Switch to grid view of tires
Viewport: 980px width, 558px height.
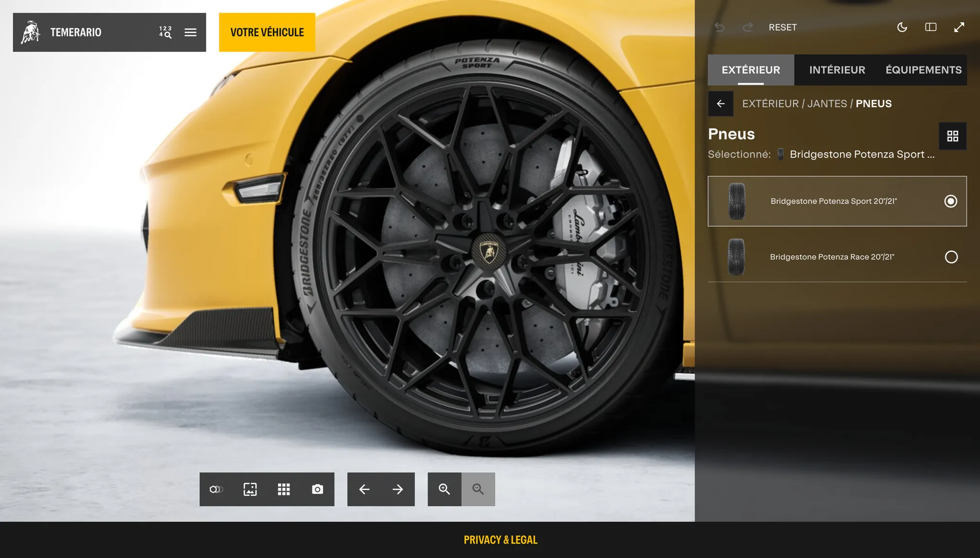click(x=953, y=136)
